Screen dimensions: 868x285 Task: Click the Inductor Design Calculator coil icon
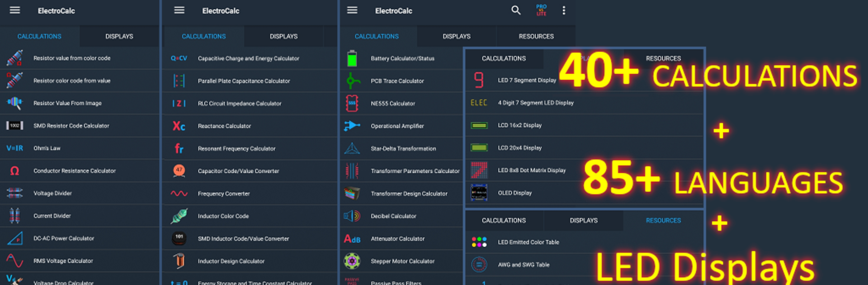point(179,261)
